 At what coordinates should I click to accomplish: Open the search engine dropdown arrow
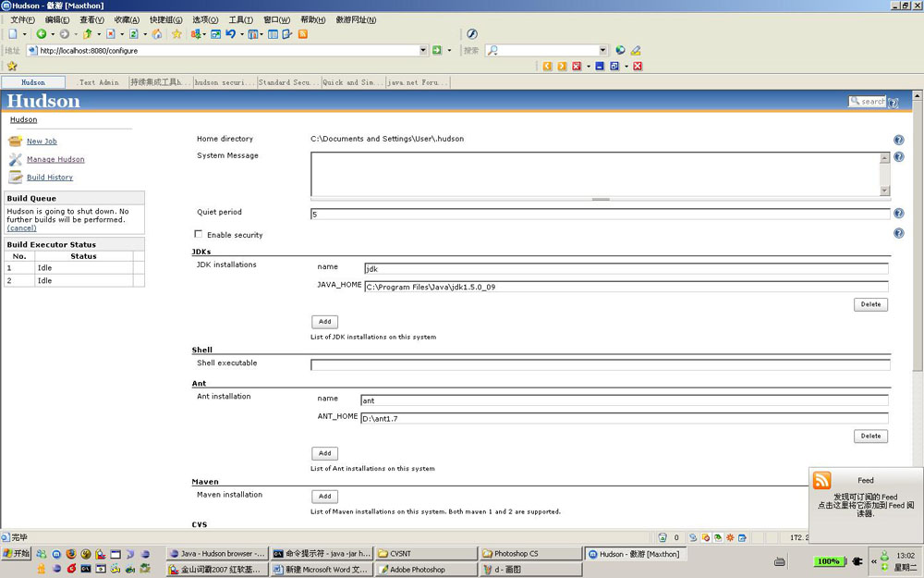coord(602,50)
